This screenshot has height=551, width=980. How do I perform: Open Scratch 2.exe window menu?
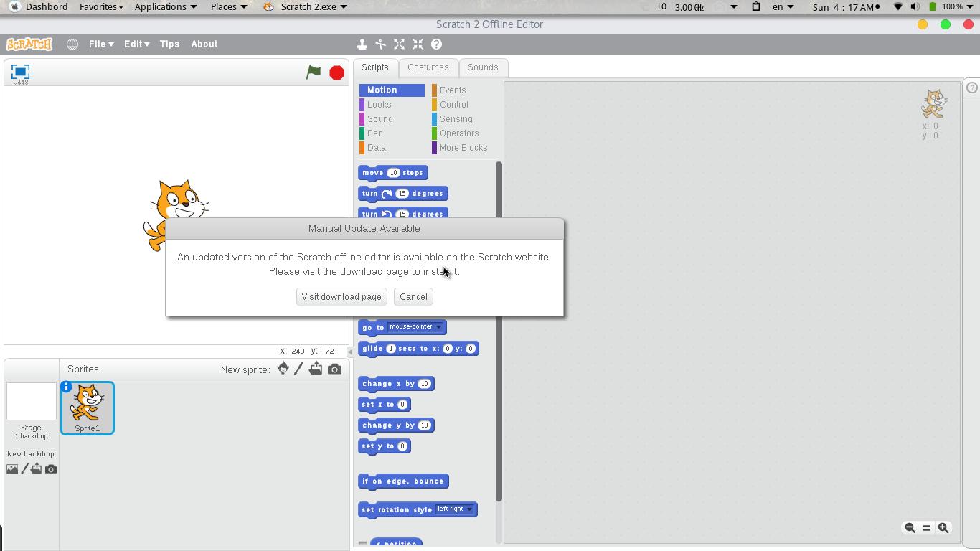[x=305, y=6]
